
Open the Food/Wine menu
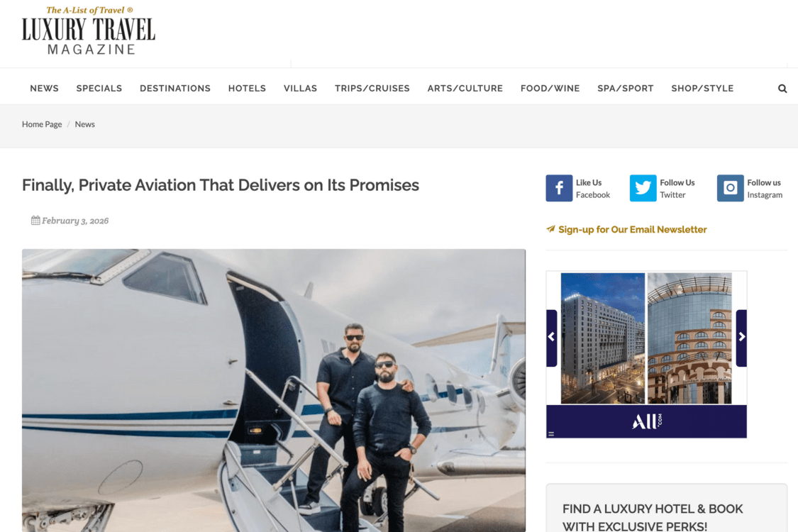[x=550, y=89]
